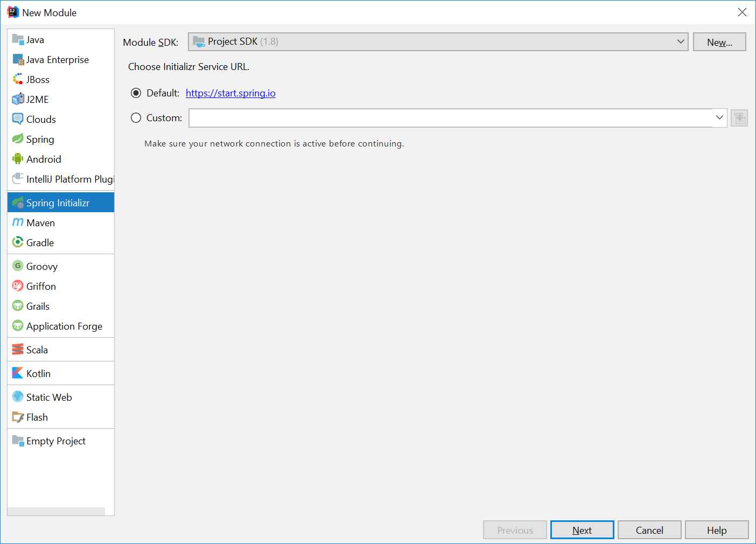This screenshot has height=544, width=756.
Task: Select the Static Web globe icon
Action: point(18,397)
